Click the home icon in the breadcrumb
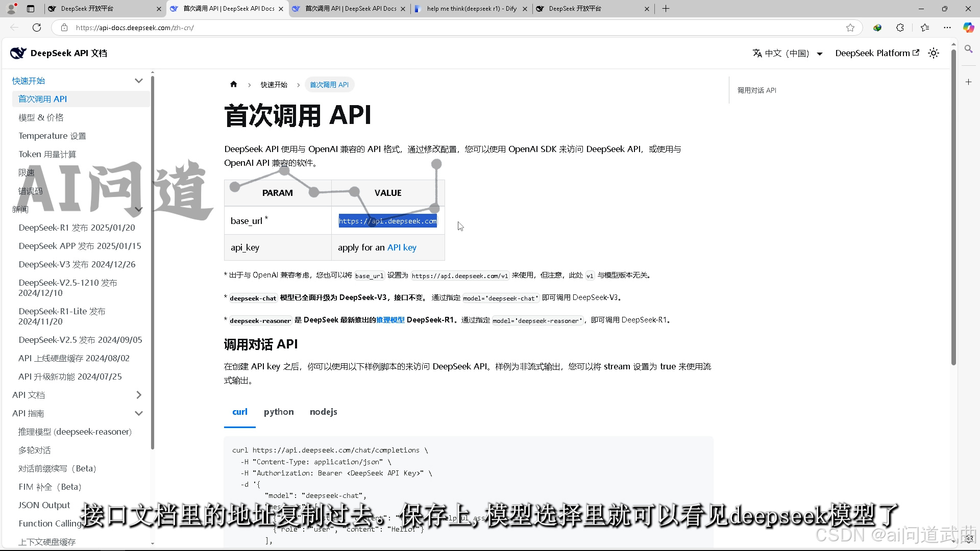The height and width of the screenshot is (551, 980). pyautogui.click(x=233, y=84)
